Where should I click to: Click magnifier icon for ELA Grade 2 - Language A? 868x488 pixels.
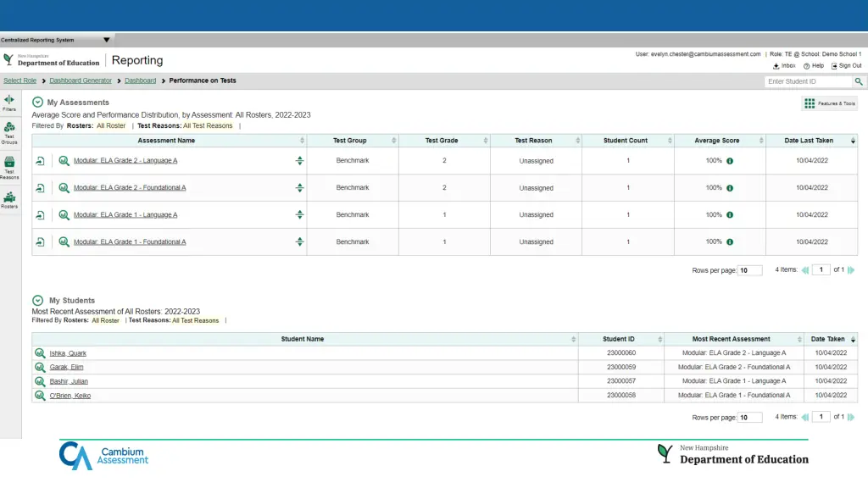click(x=64, y=160)
